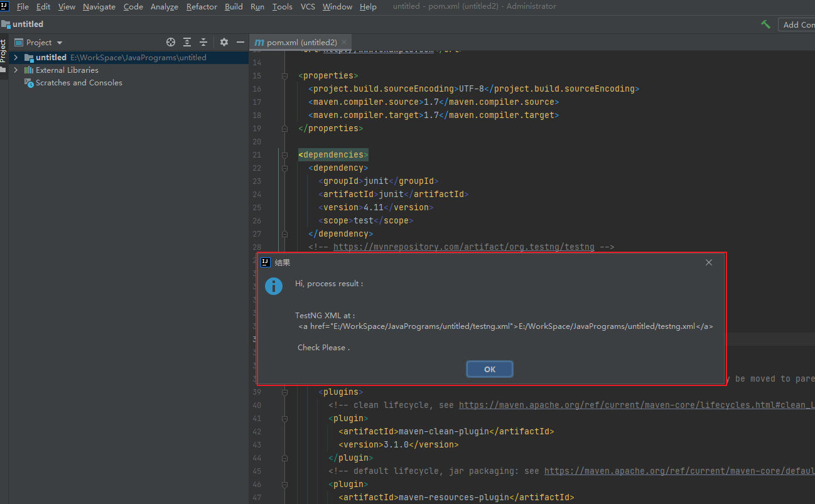Select External Libraries in the tree
815x504 pixels.
[67, 70]
